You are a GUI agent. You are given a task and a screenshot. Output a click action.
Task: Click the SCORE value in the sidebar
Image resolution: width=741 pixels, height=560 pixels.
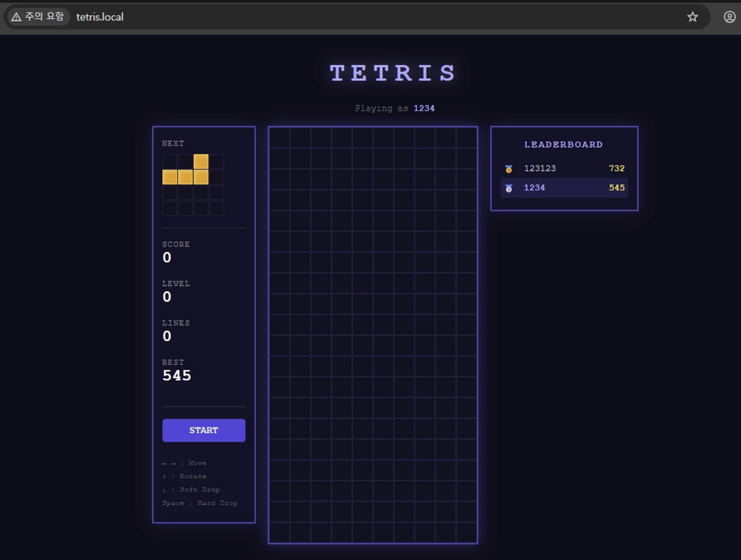click(x=167, y=258)
